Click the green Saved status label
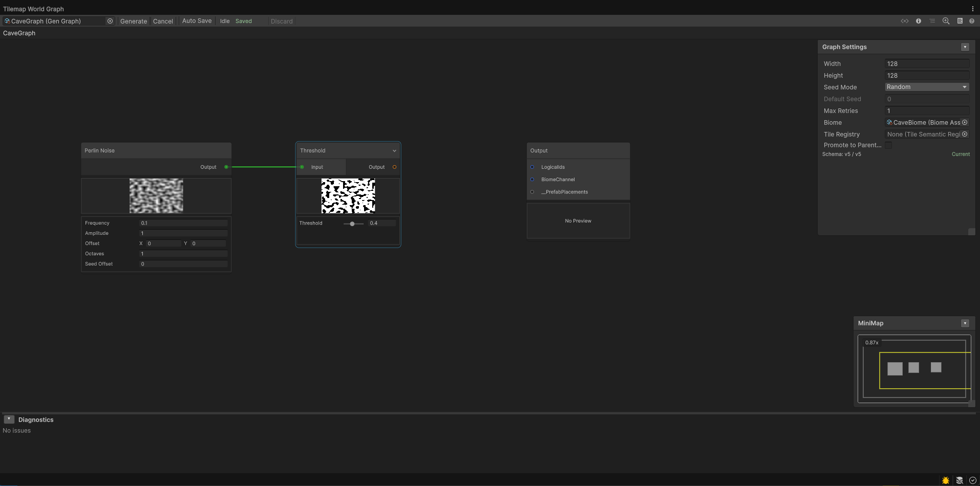This screenshot has width=980, height=486. coord(244,21)
